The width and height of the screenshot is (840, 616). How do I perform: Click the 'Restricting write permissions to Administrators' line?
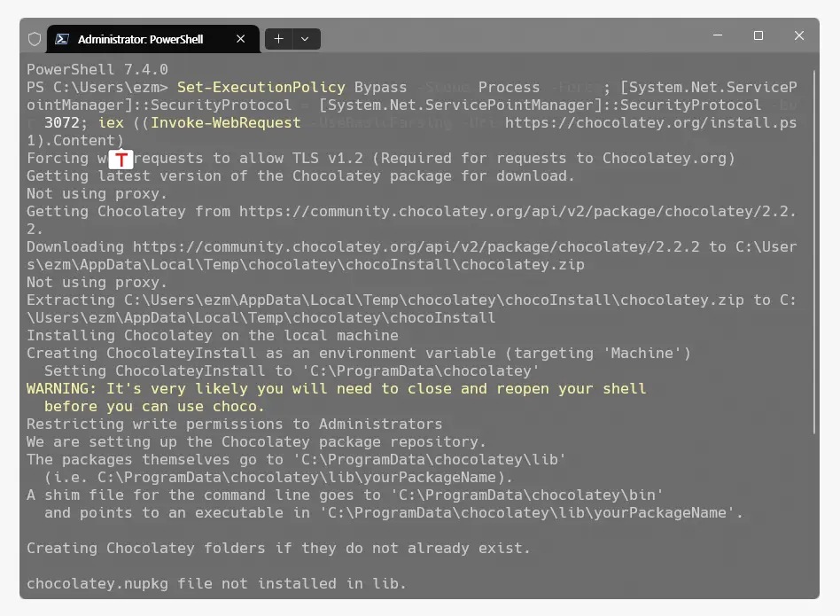(234, 424)
